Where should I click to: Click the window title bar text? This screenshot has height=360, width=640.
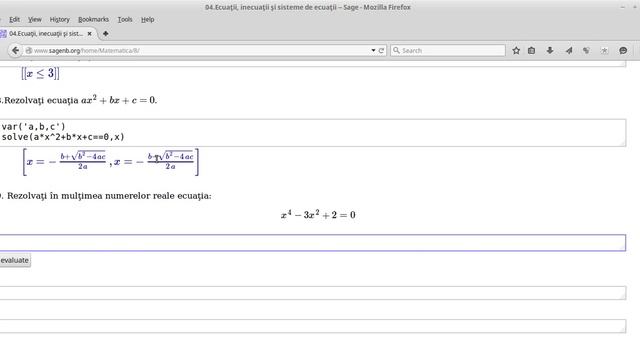coord(308,7)
